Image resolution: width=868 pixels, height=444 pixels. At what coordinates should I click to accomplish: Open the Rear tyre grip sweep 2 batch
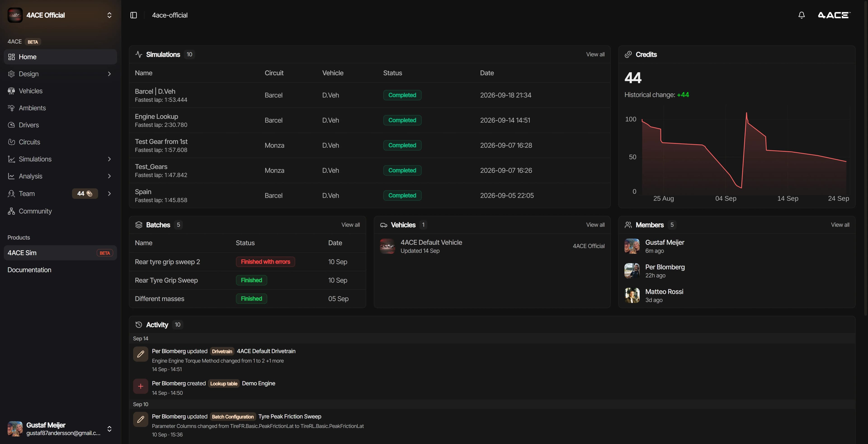(247, 262)
